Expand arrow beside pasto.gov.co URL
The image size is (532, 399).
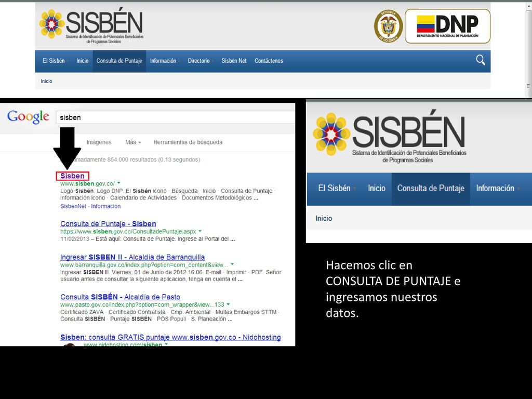[x=229, y=304]
